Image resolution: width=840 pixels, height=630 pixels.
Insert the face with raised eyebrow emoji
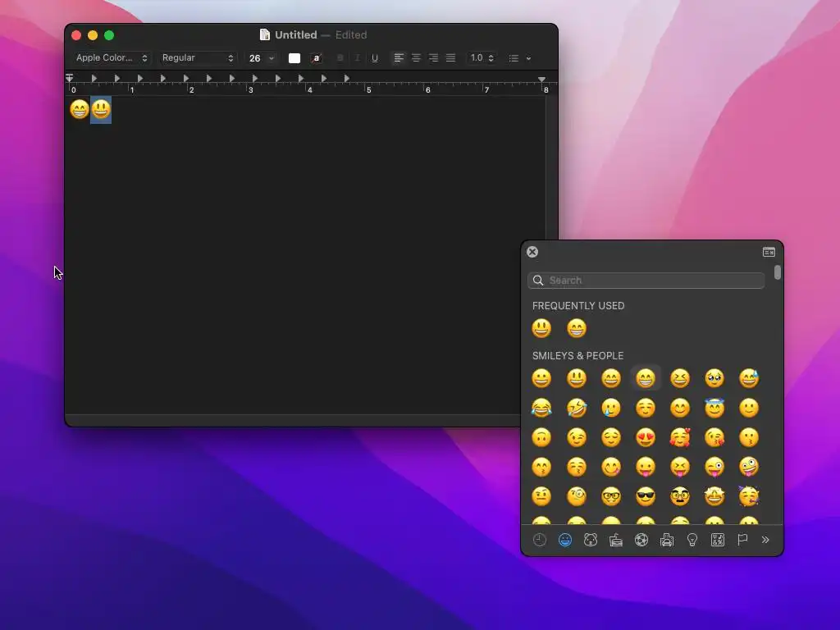541,496
